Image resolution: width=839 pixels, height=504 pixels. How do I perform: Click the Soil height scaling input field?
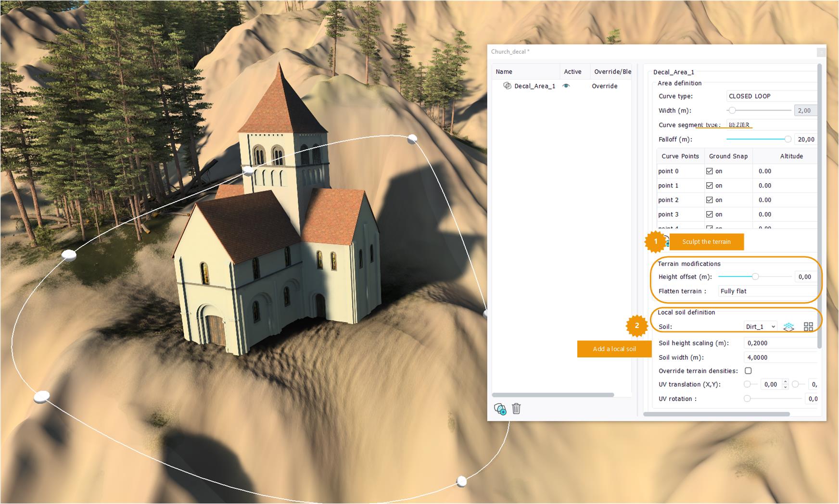779,343
